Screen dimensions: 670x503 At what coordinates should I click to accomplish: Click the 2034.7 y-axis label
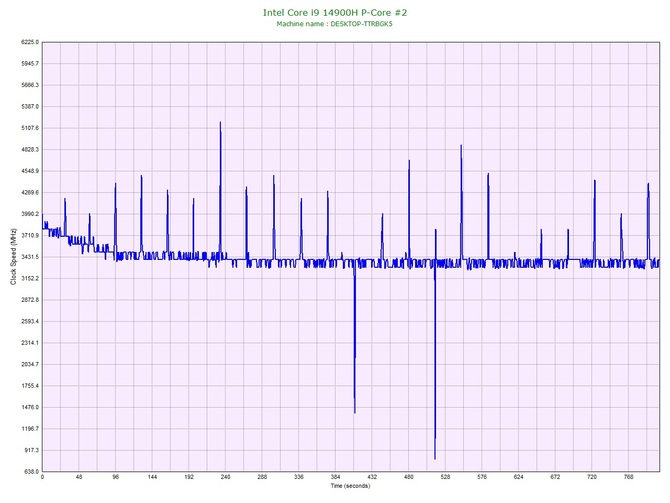coord(30,365)
